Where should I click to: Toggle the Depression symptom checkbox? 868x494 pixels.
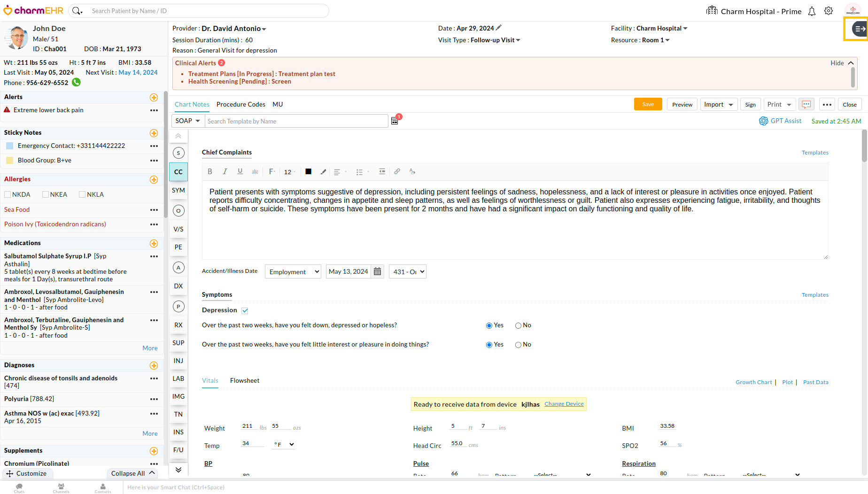[x=245, y=310]
